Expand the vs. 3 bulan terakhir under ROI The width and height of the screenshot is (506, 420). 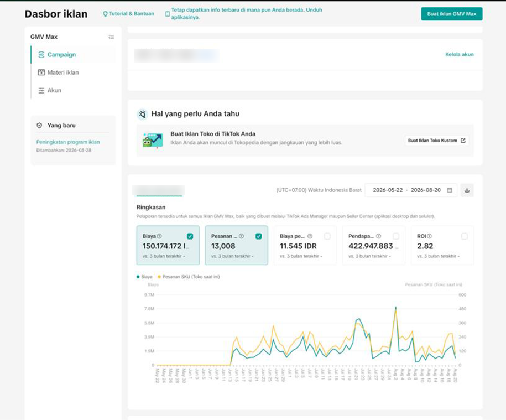(x=438, y=256)
